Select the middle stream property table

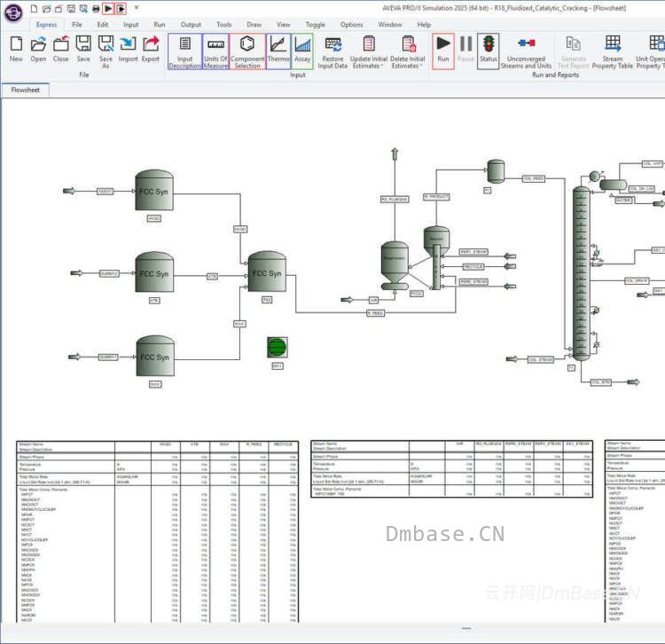[x=451, y=468]
